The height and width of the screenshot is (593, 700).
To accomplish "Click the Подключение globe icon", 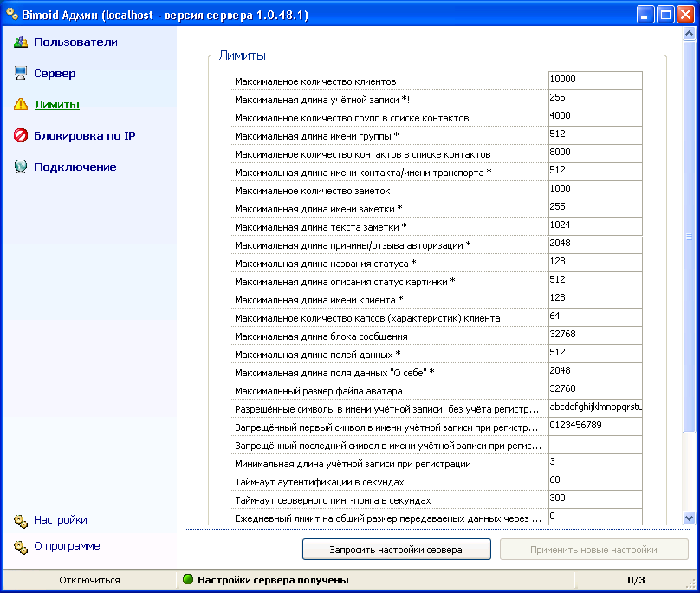I will click(21, 166).
